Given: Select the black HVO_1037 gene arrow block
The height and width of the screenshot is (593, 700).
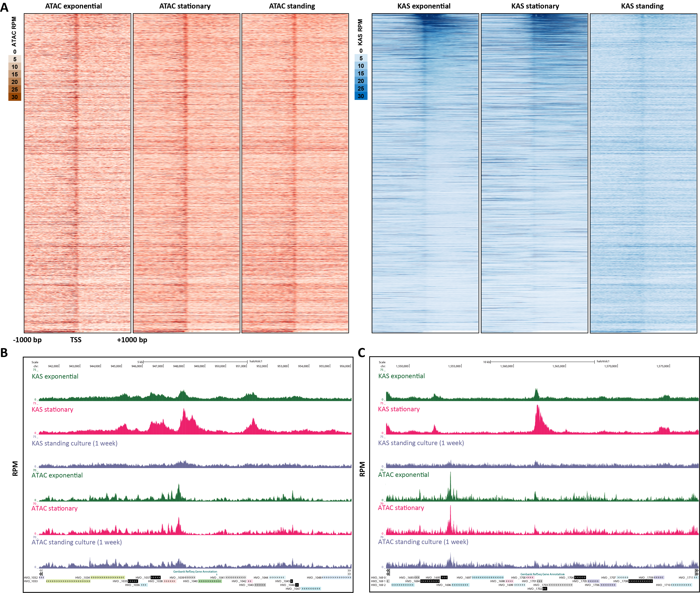Looking at the screenshot, I should tap(155, 577).
